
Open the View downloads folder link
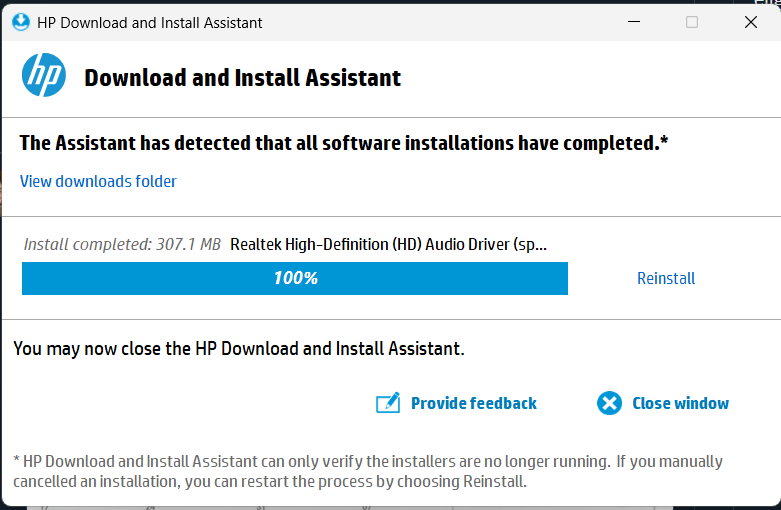coord(98,181)
